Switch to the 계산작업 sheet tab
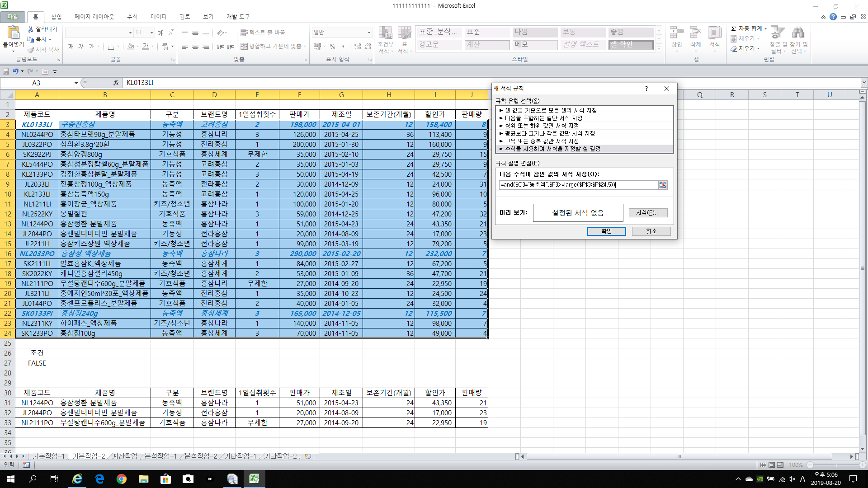The image size is (868, 488). (124, 456)
